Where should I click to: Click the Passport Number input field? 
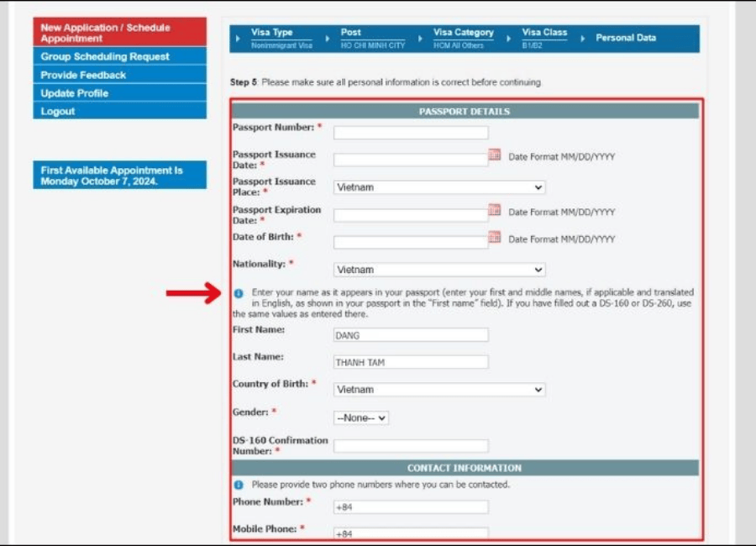coord(411,133)
